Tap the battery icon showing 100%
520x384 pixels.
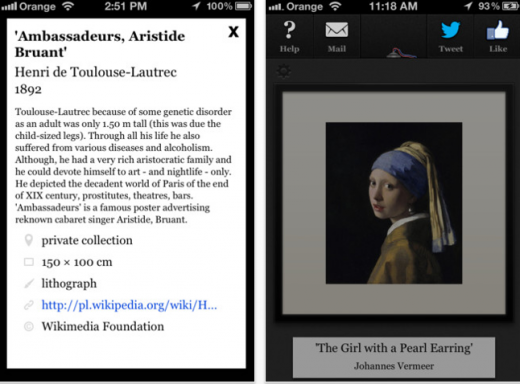(244, 6)
